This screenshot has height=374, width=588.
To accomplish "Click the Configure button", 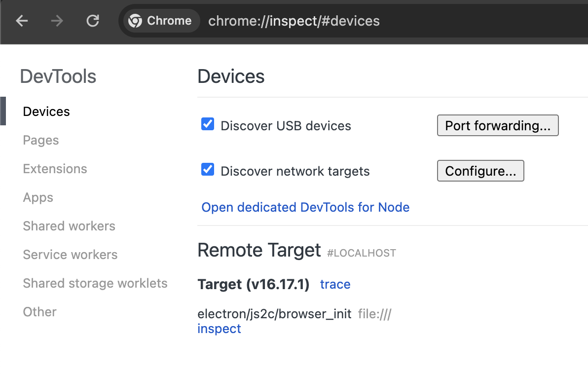I will (480, 171).
